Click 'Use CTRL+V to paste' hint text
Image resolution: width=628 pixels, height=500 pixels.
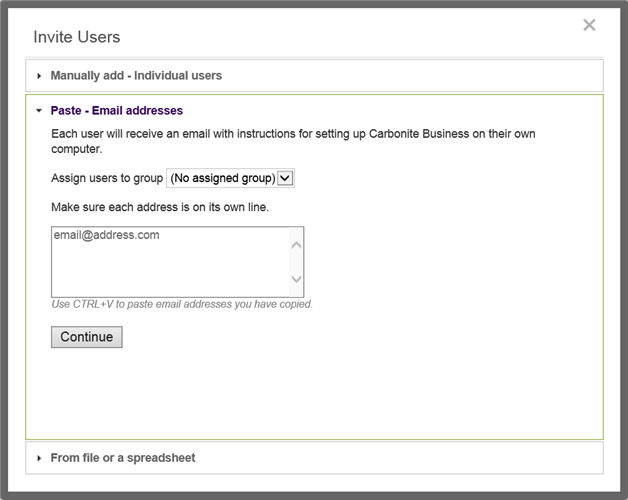182,304
